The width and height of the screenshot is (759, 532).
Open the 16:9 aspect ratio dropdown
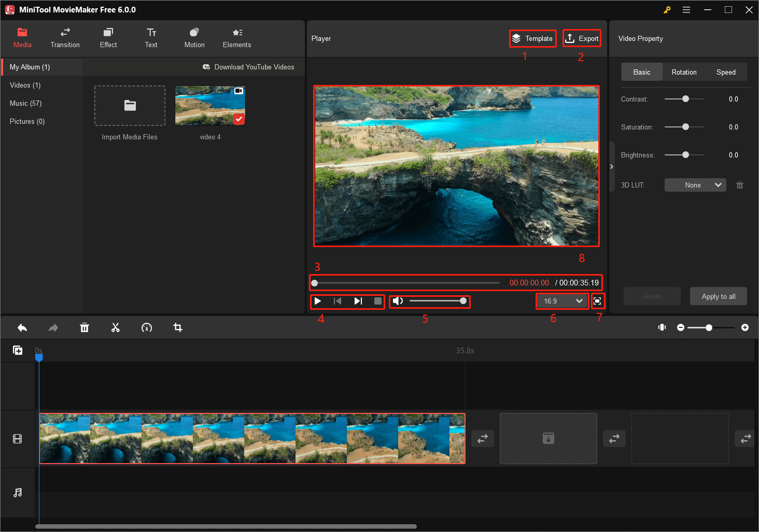(x=561, y=301)
